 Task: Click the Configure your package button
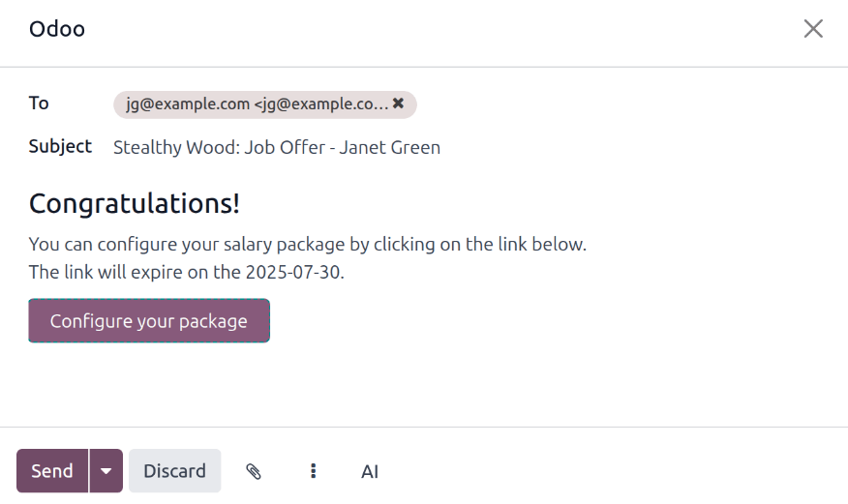click(149, 321)
